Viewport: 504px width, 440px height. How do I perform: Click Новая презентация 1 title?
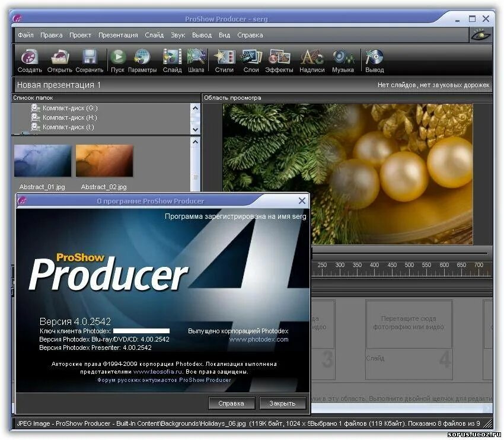(x=59, y=85)
